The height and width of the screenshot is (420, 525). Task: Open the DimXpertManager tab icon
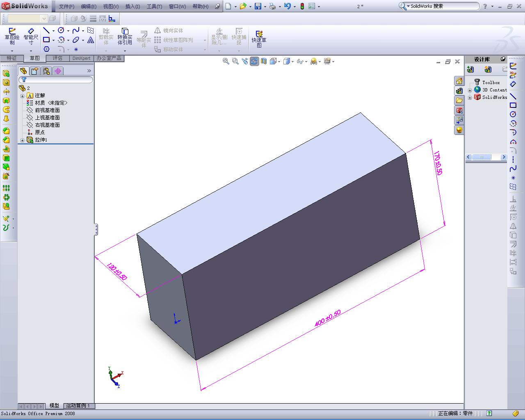pyautogui.click(x=58, y=71)
